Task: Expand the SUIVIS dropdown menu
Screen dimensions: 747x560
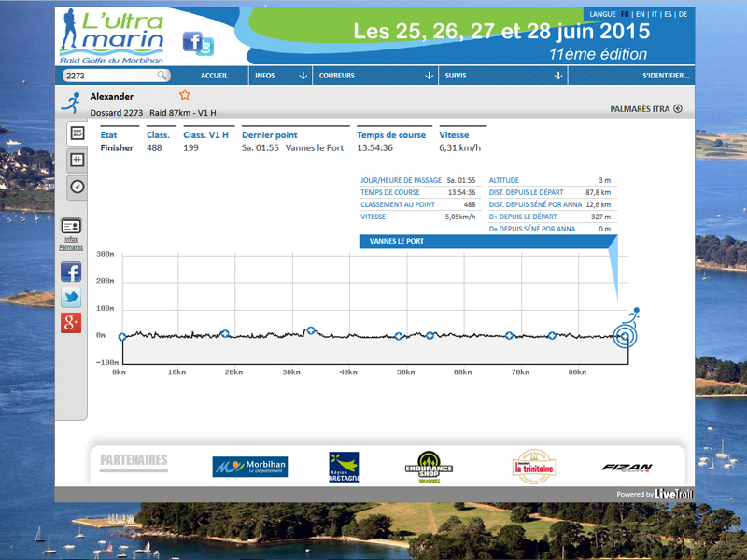Action: 503,76
